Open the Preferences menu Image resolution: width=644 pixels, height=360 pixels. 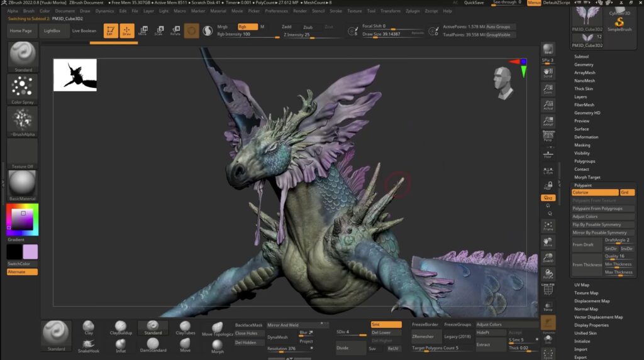pos(276,11)
